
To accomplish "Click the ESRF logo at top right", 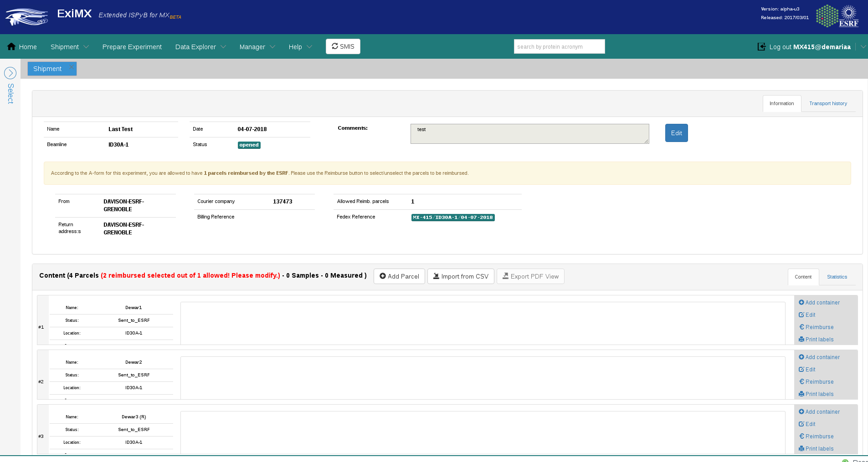I will click(x=837, y=15).
